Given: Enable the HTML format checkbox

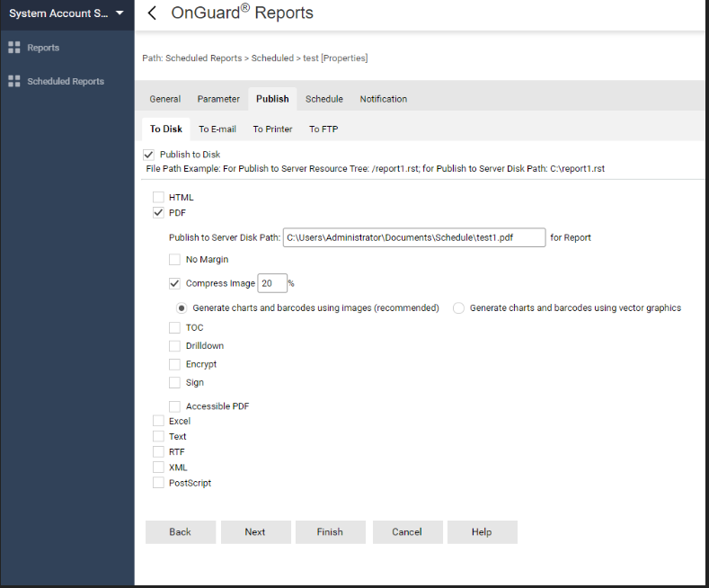Looking at the screenshot, I should (158, 197).
